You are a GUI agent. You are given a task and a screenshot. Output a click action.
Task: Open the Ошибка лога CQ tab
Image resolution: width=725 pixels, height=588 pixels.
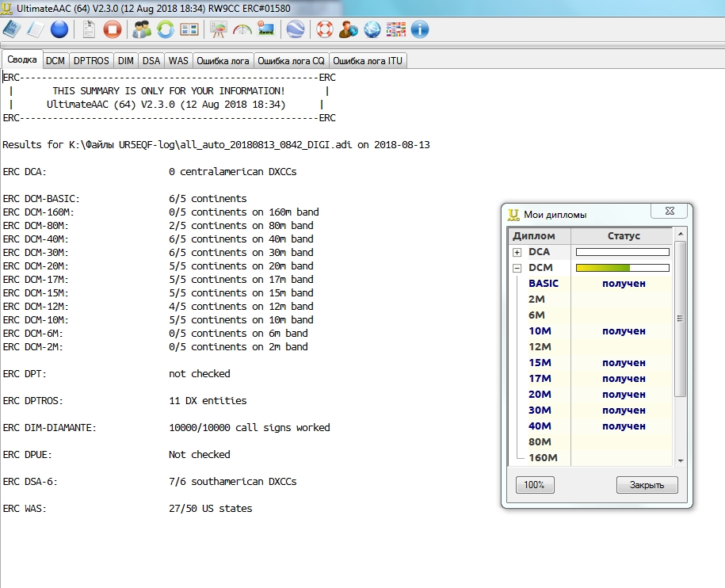(x=291, y=61)
